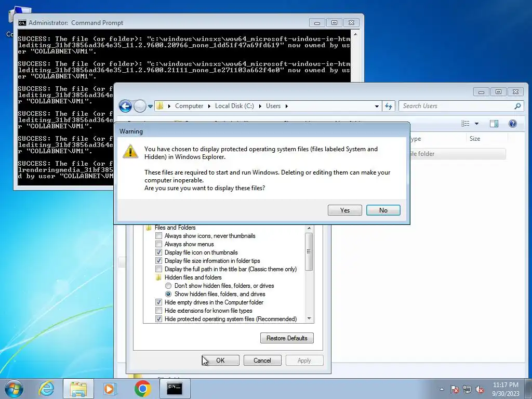Click the Hidden files and folders item
The width and height of the screenshot is (532, 399).
[193, 277]
